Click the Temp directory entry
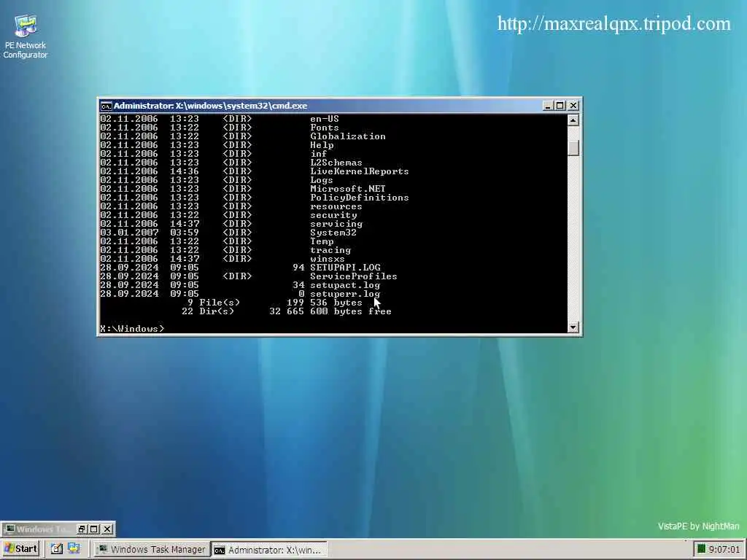Image resolution: width=747 pixels, height=560 pixels. 322,241
